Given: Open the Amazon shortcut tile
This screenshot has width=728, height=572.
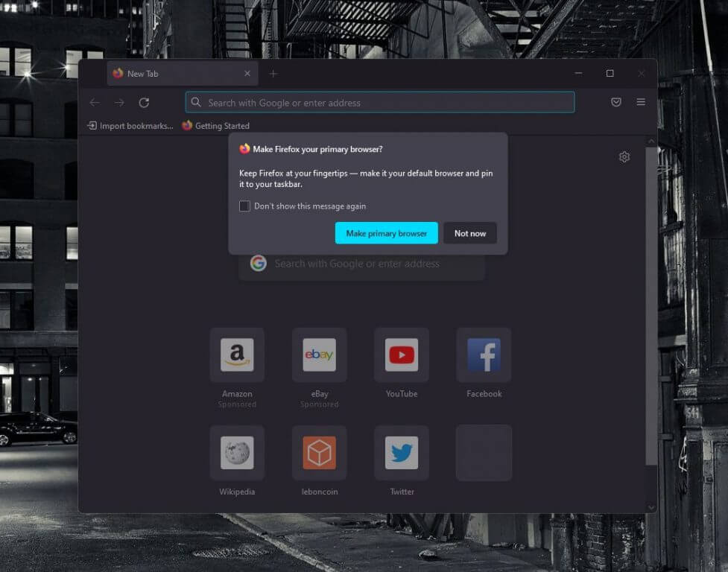Looking at the screenshot, I should (237, 355).
